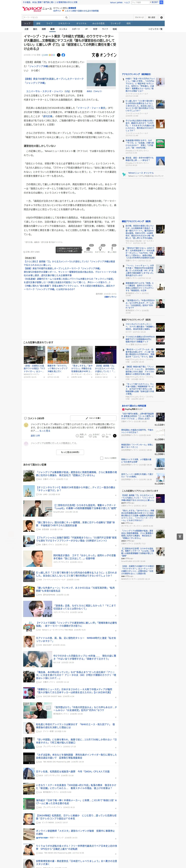
Task: Click the keyword search input field
Action: 44,17
